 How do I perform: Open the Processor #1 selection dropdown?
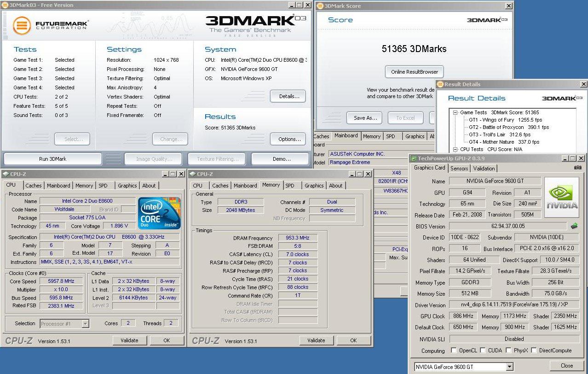(x=85, y=324)
